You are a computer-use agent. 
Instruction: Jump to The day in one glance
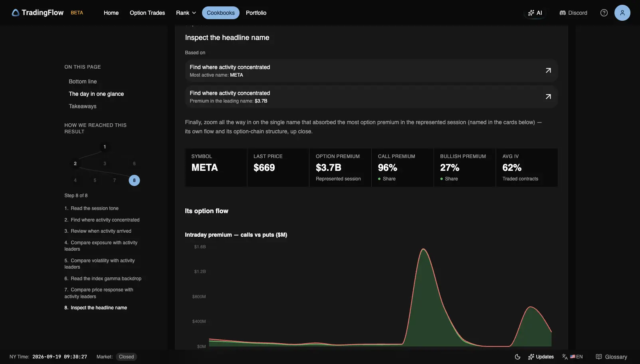pyautogui.click(x=96, y=94)
